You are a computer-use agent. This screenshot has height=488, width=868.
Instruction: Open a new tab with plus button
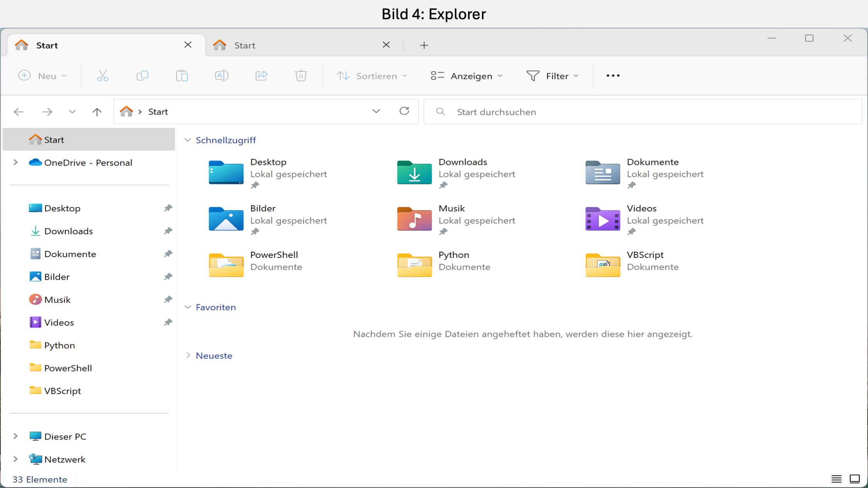click(424, 45)
